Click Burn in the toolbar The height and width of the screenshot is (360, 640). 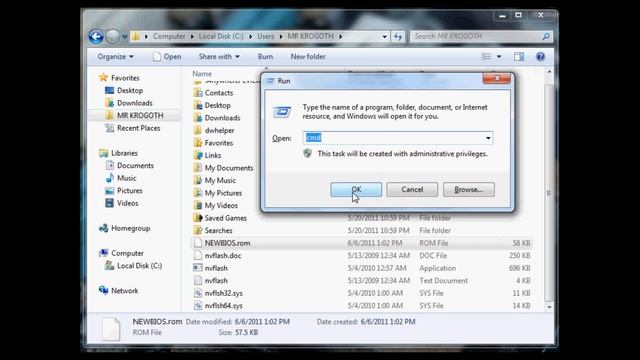tap(265, 57)
